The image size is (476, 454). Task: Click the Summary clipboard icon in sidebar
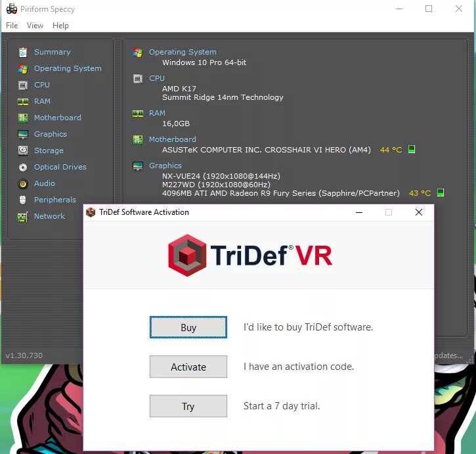pyautogui.click(x=23, y=53)
